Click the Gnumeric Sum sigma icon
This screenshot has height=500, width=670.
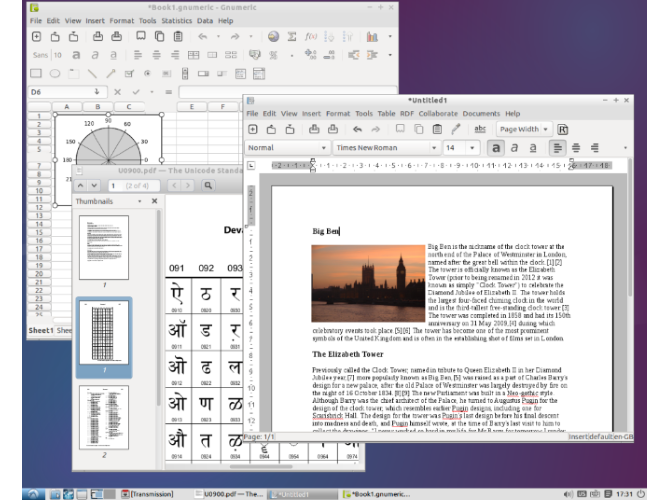coord(292,37)
